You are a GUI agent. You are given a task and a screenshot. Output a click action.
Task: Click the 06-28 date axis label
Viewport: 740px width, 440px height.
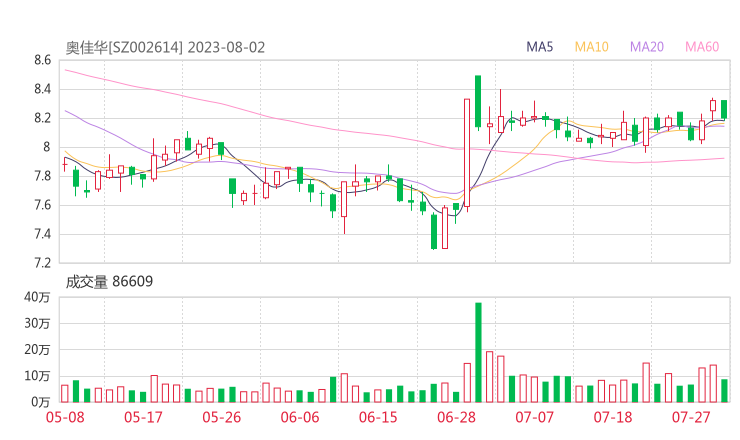(x=456, y=417)
